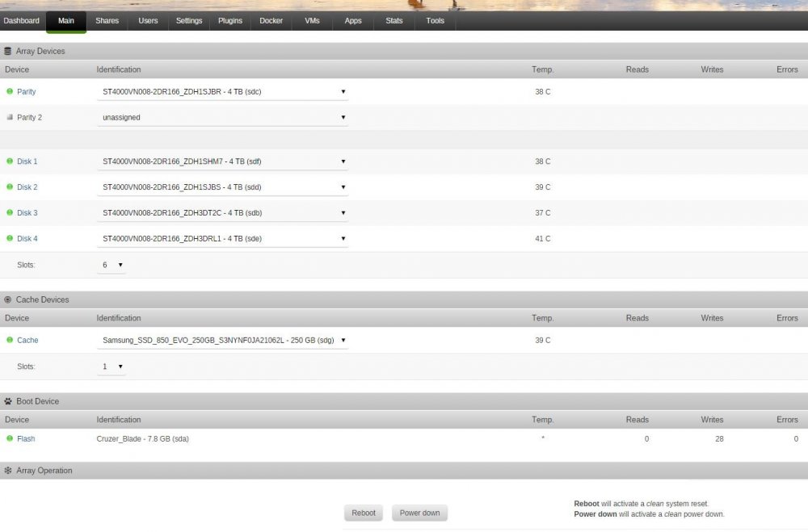Image resolution: width=808 pixels, height=532 pixels.
Task: View the Stats tab
Action: point(394,21)
